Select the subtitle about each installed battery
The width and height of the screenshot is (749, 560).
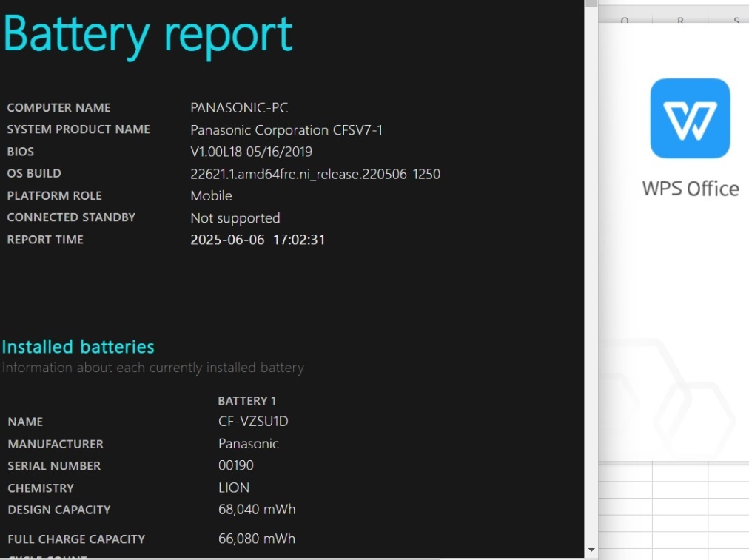[x=153, y=368]
